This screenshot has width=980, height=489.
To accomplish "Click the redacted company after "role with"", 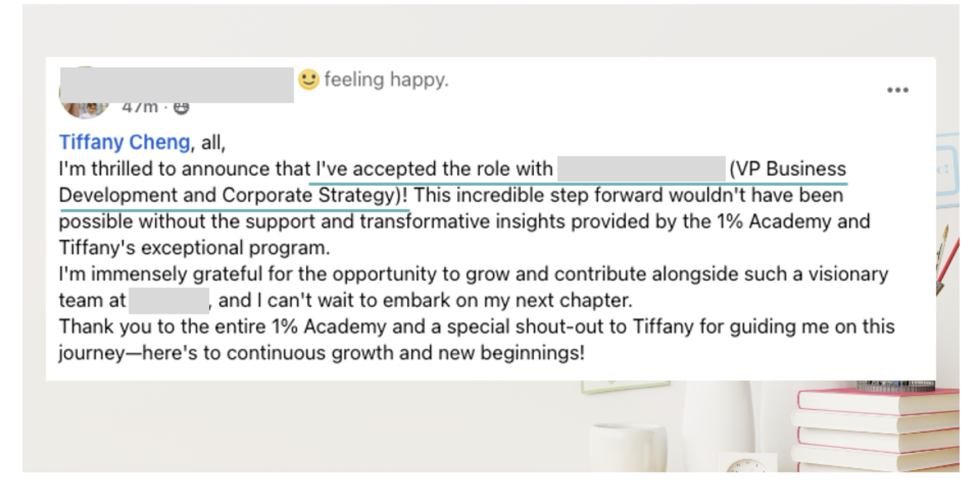I will coord(641,169).
